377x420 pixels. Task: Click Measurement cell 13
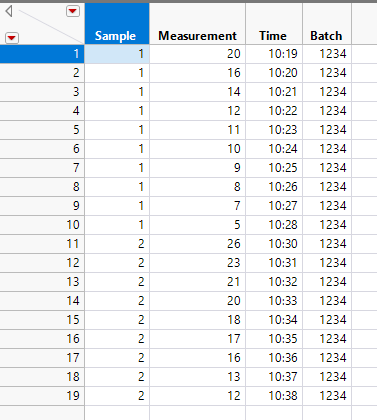click(197, 377)
